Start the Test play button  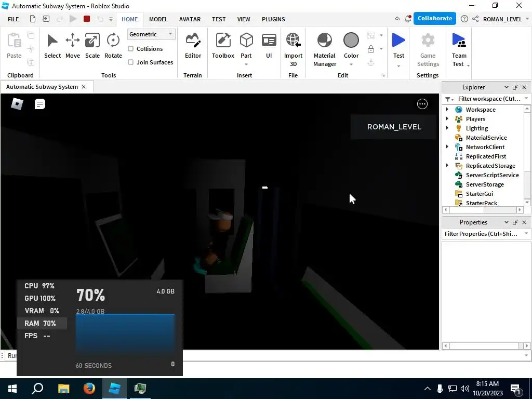click(x=398, y=41)
